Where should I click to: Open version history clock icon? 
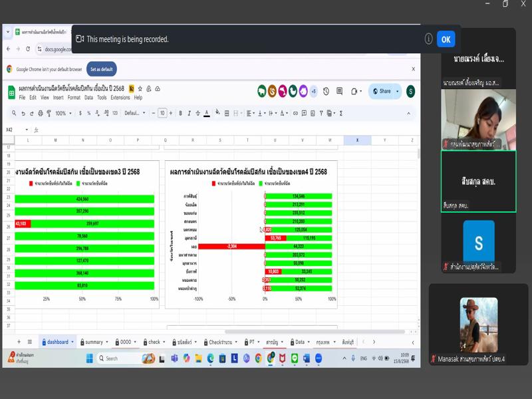[326, 91]
